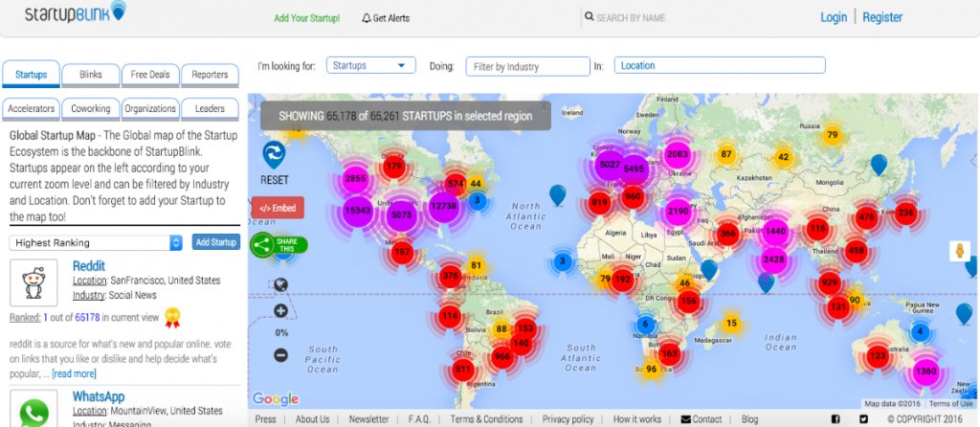Select the 2190 cluster near Middle East

pyautogui.click(x=678, y=212)
